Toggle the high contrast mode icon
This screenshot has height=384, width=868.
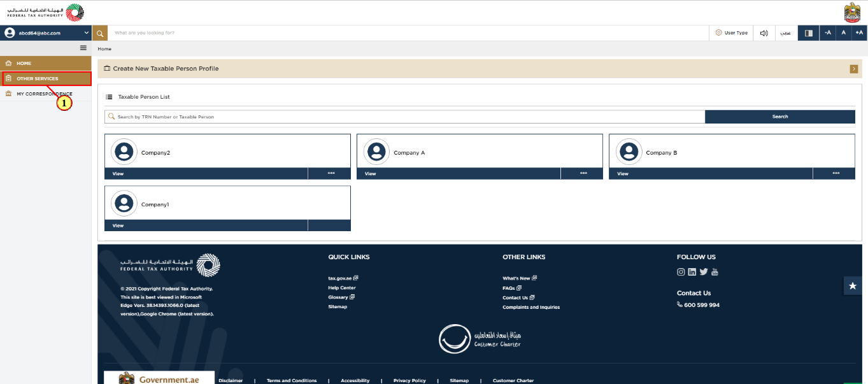pos(809,32)
